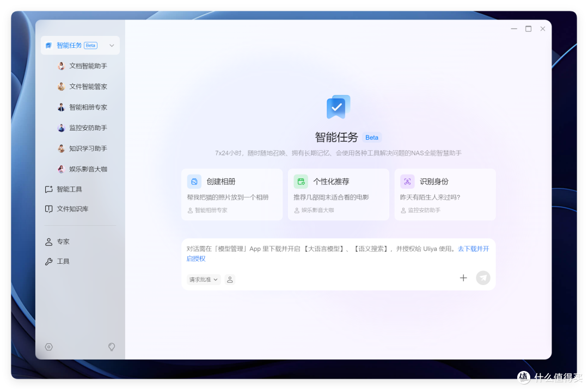Viewport: 588px width, 390px height.
Task: Open settings hexagon icon at sidebar bottom
Action: (x=49, y=347)
